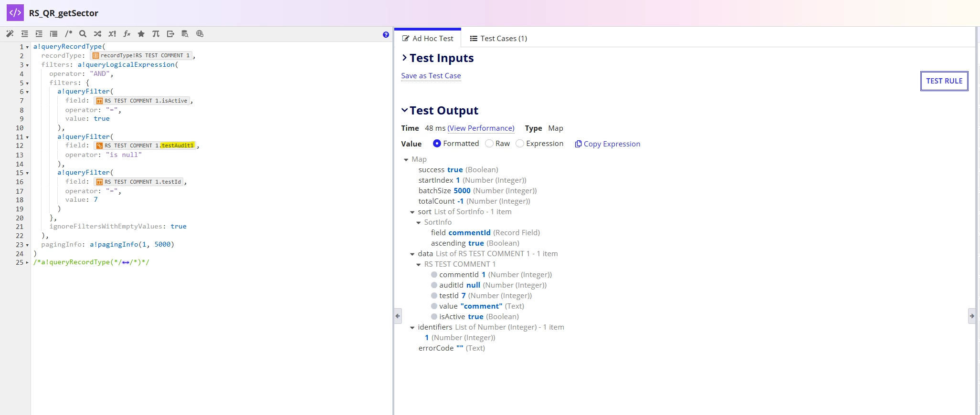Click the "is null" operator on line 13

tap(124, 155)
